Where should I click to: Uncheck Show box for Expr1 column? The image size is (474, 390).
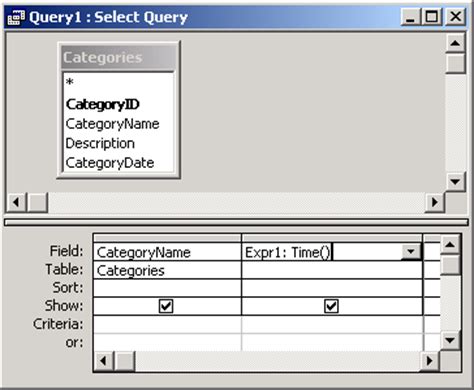click(x=331, y=306)
